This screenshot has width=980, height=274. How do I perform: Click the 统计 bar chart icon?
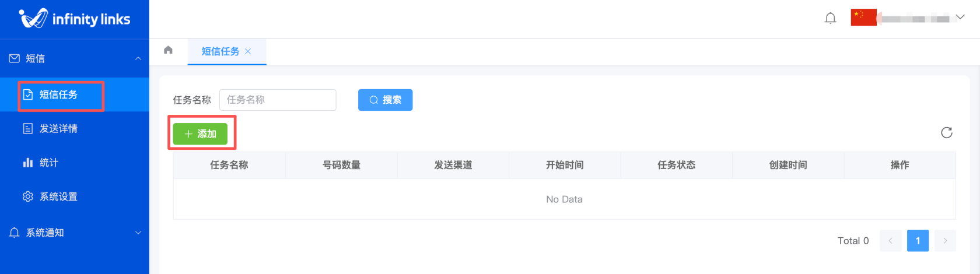pos(27,163)
